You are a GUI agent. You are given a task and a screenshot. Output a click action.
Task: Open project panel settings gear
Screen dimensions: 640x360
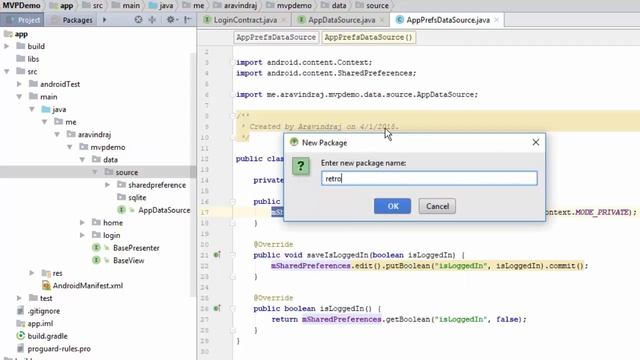[x=171, y=20]
